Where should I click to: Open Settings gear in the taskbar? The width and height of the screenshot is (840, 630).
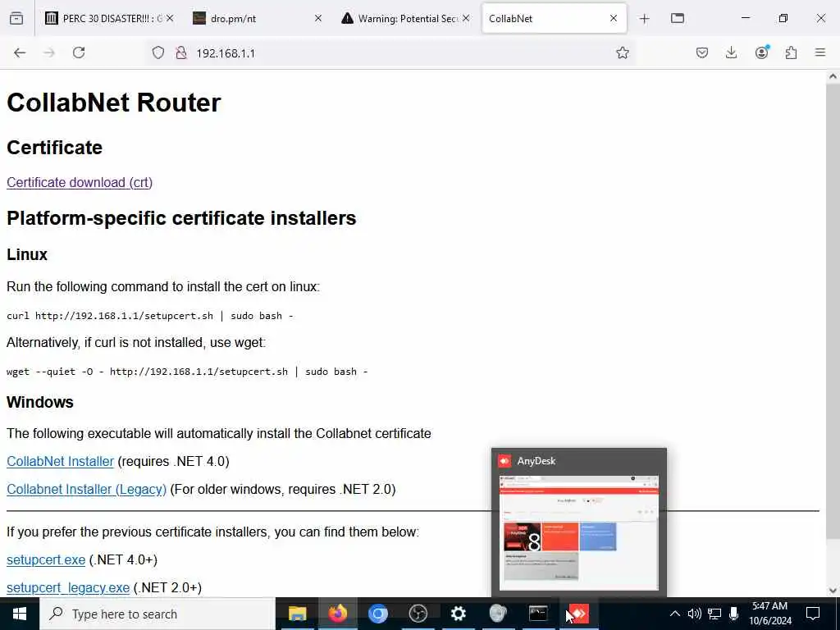(458, 614)
